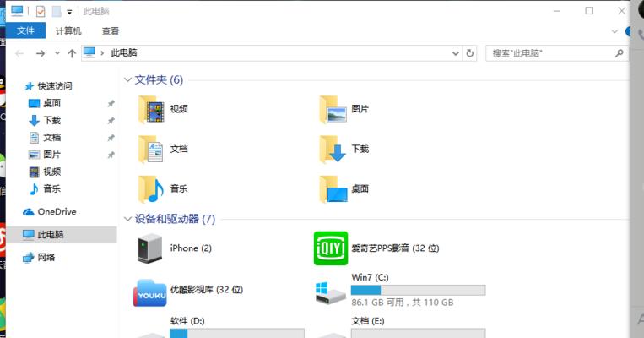Image resolution: width=644 pixels, height=338 pixels.
Task: Refresh the 此电脑 view
Action: click(x=470, y=53)
